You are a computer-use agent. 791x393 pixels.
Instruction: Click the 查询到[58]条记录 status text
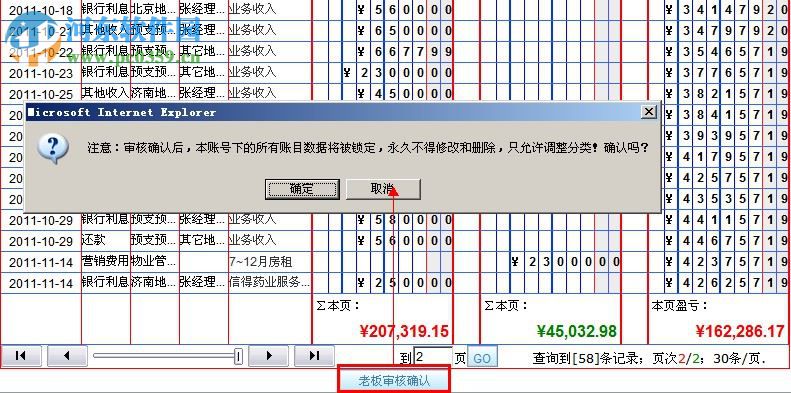click(588, 359)
